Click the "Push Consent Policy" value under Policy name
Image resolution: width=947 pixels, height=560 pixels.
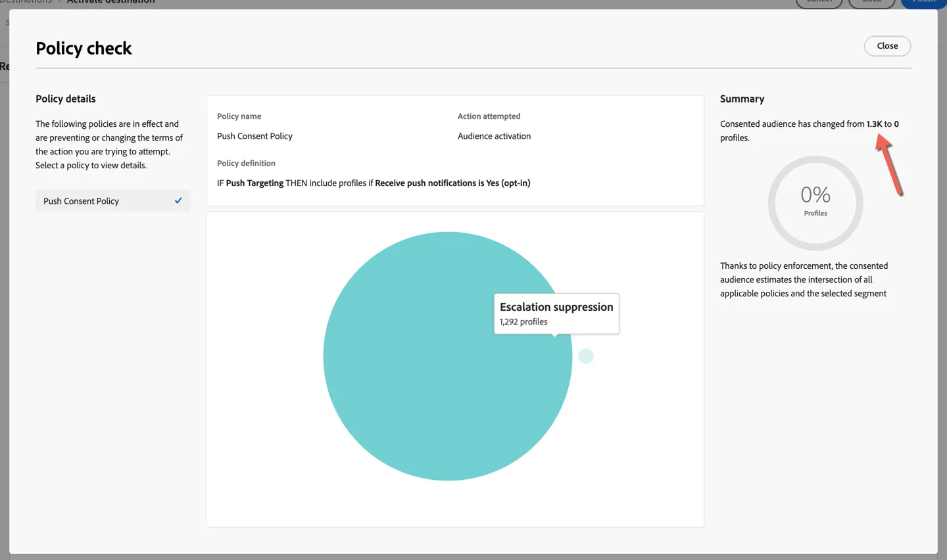point(255,136)
